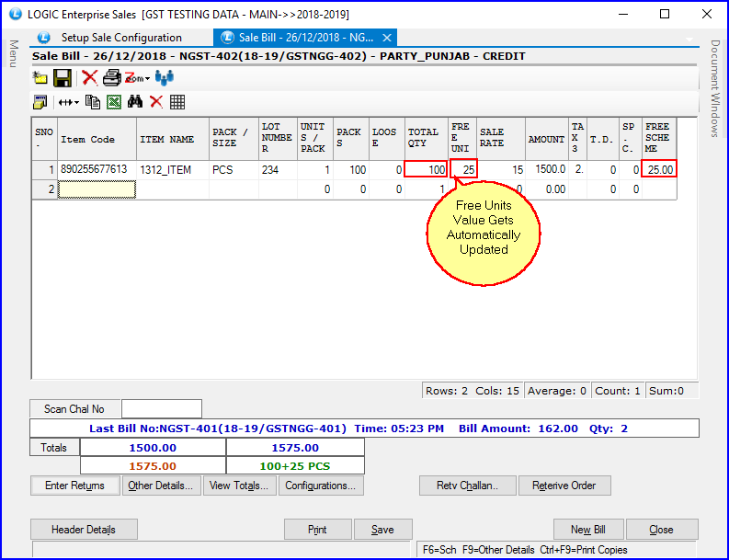The width and height of the screenshot is (729, 560).
Task: Click the Save button at bottom
Action: 382,530
